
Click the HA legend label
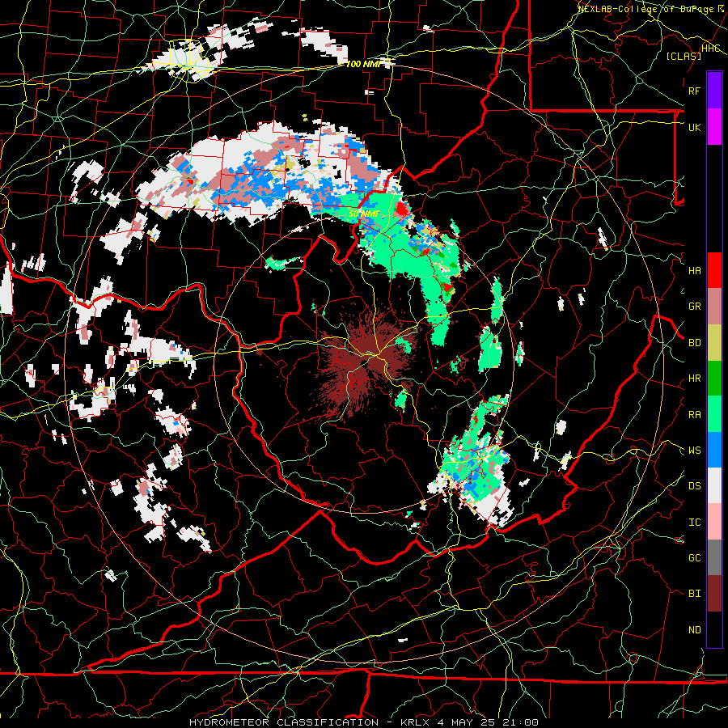click(x=694, y=271)
